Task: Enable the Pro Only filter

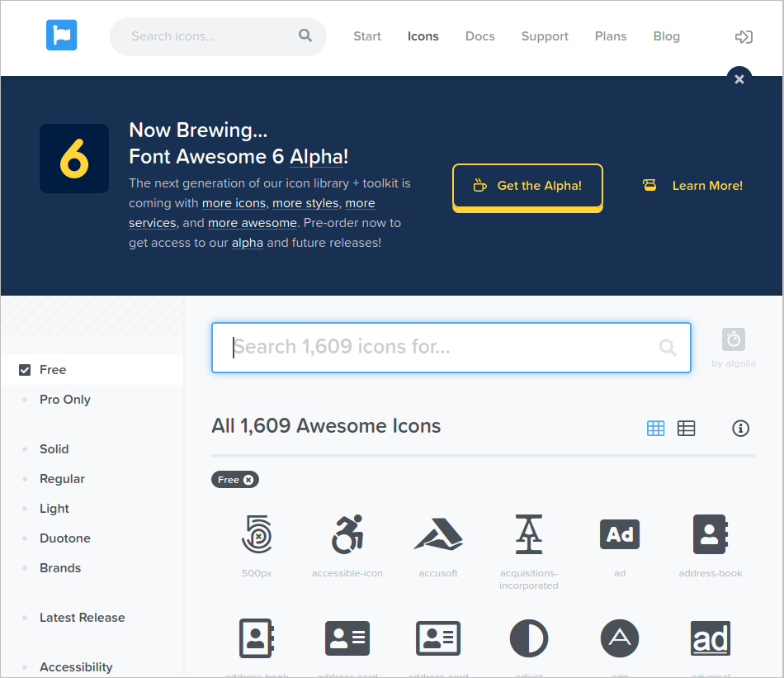Action: click(x=64, y=400)
